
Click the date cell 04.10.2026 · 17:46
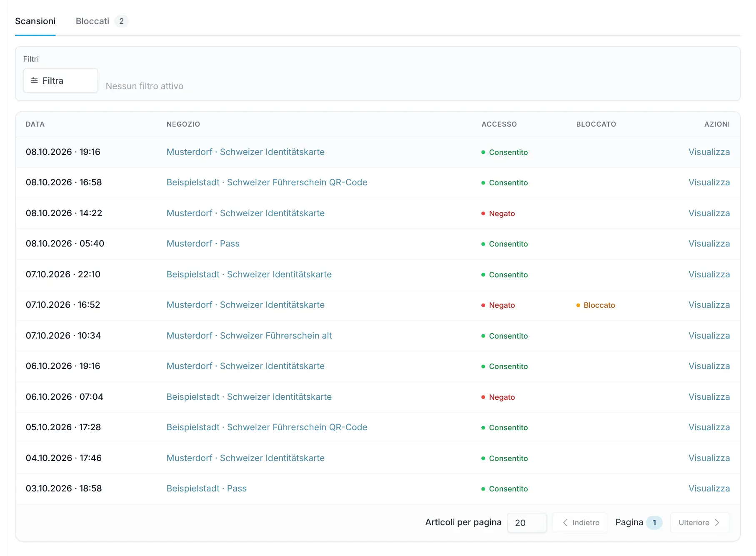click(x=64, y=458)
